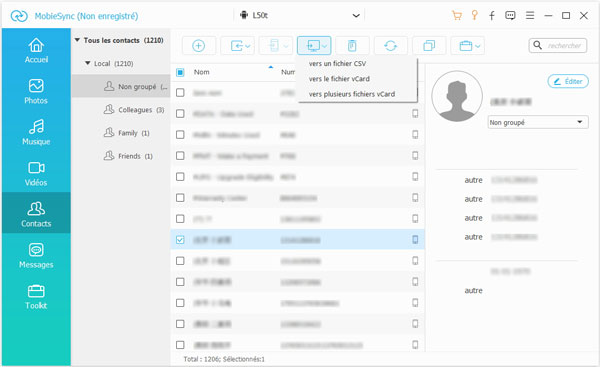
Task: Click the magnifier search icon
Action: [x=537, y=46]
